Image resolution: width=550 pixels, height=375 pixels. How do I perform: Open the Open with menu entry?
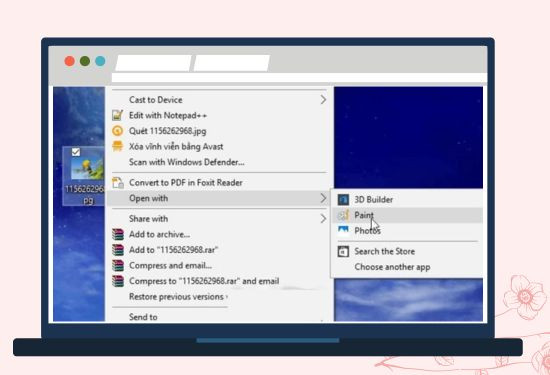tap(219, 199)
